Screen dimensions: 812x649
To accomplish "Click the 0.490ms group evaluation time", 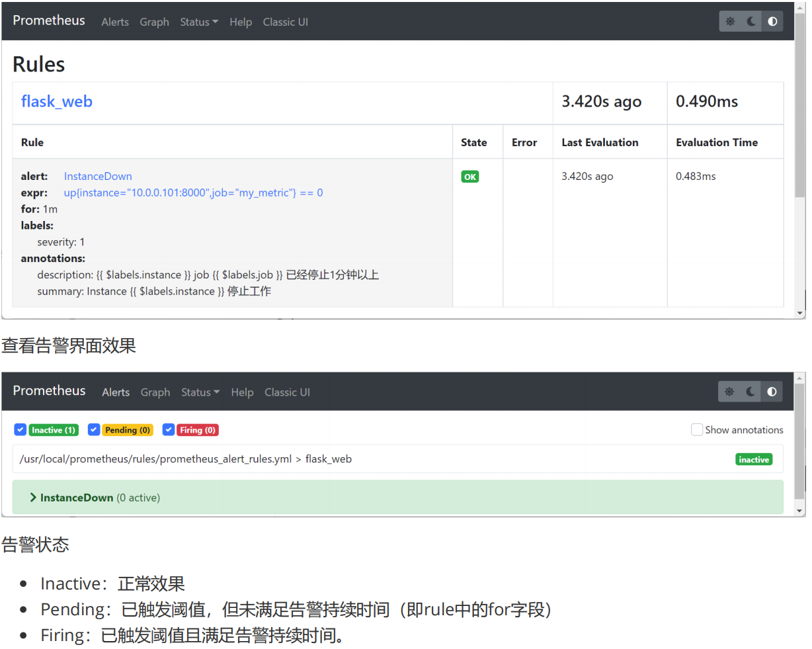I will (x=707, y=101).
